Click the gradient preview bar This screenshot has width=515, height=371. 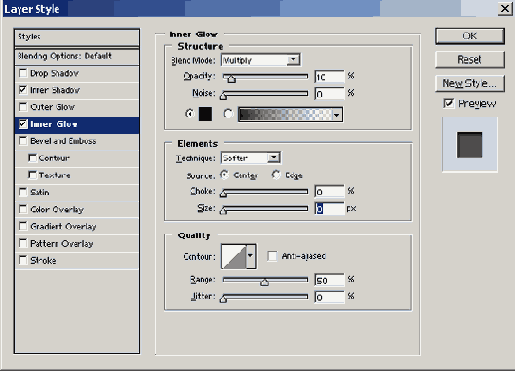pos(286,114)
